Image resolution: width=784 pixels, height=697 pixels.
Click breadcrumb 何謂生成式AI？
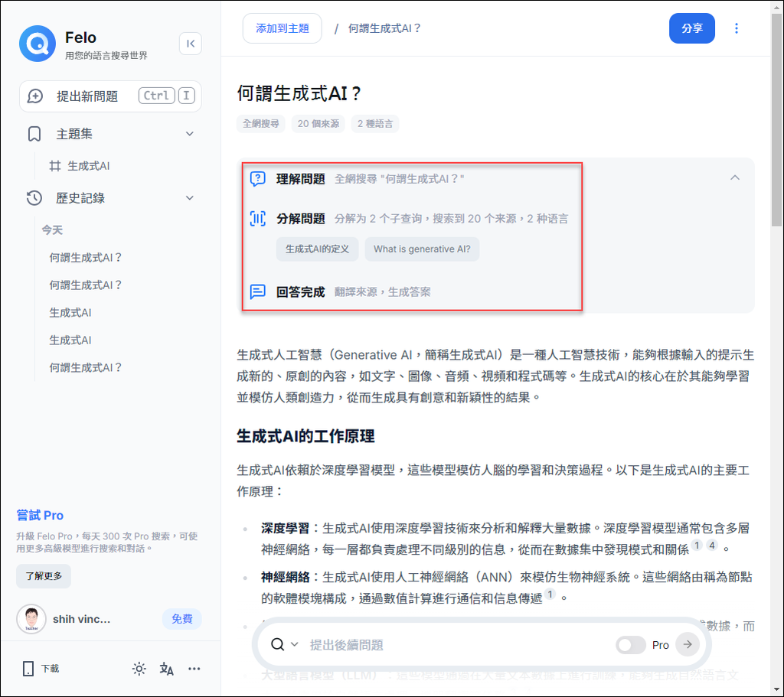[x=384, y=28]
